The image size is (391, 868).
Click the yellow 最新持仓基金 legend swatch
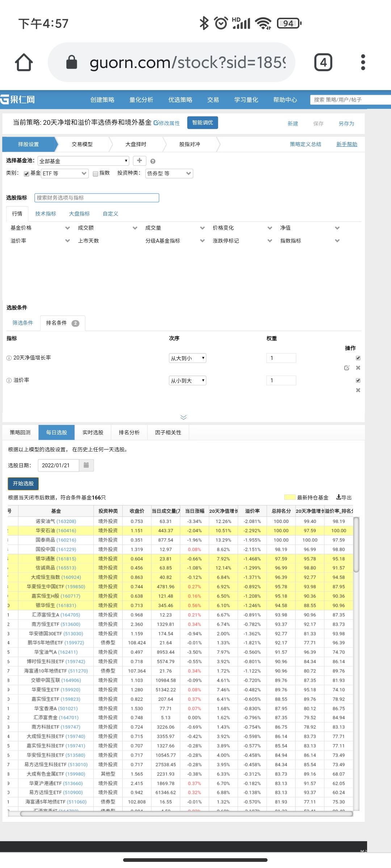(290, 497)
